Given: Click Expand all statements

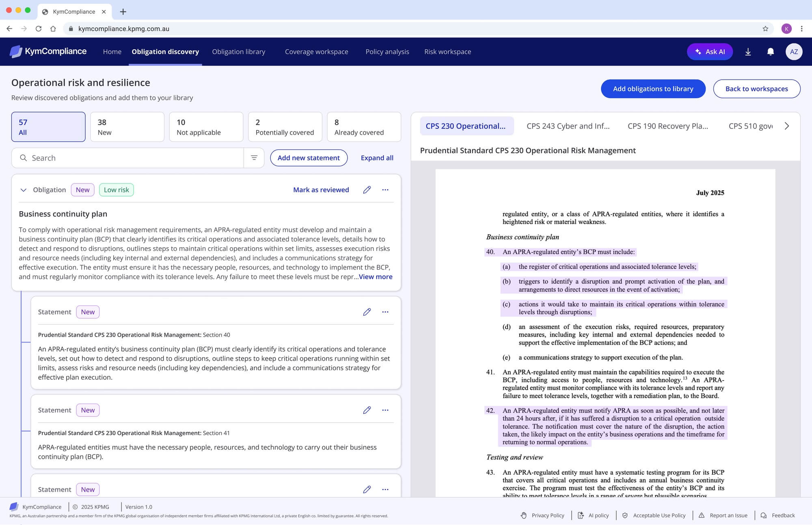Looking at the screenshot, I should click(377, 158).
